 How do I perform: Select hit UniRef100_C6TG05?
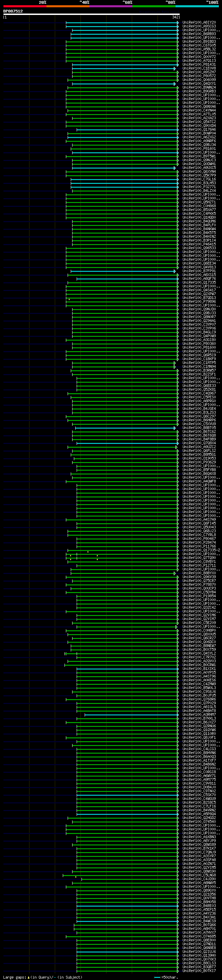(x=199, y=45)
